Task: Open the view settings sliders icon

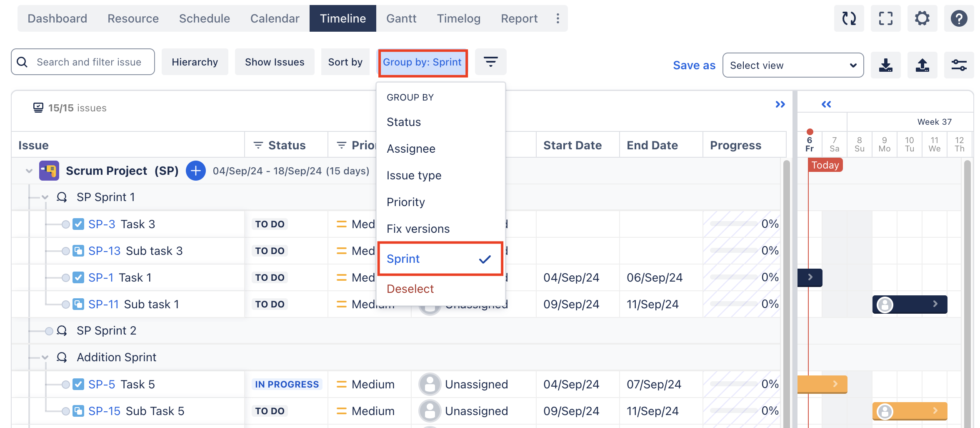Action: (959, 65)
